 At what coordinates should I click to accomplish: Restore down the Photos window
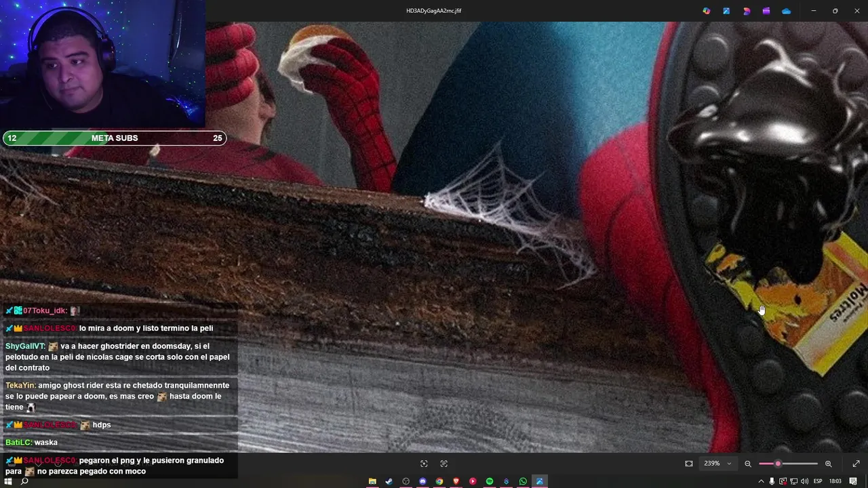[x=835, y=11]
